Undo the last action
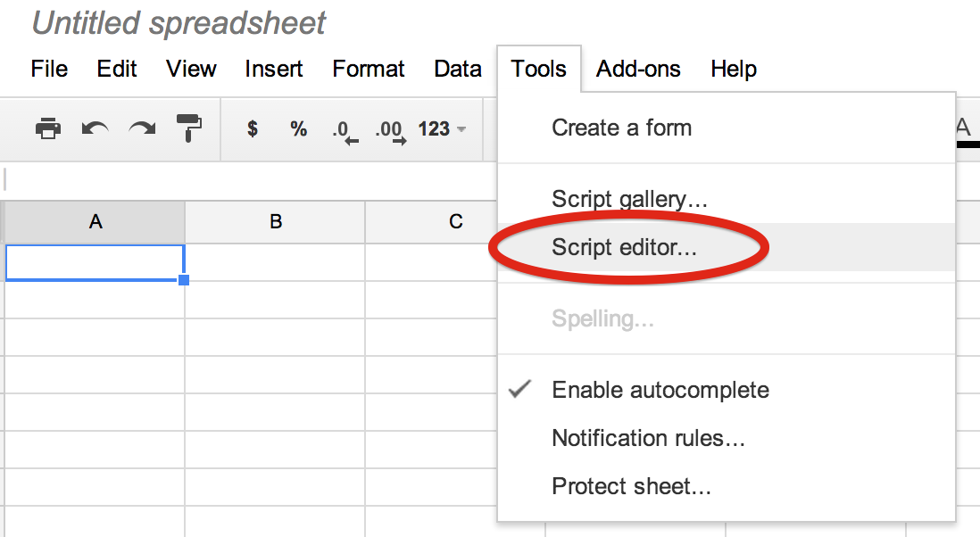 [95, 129]
